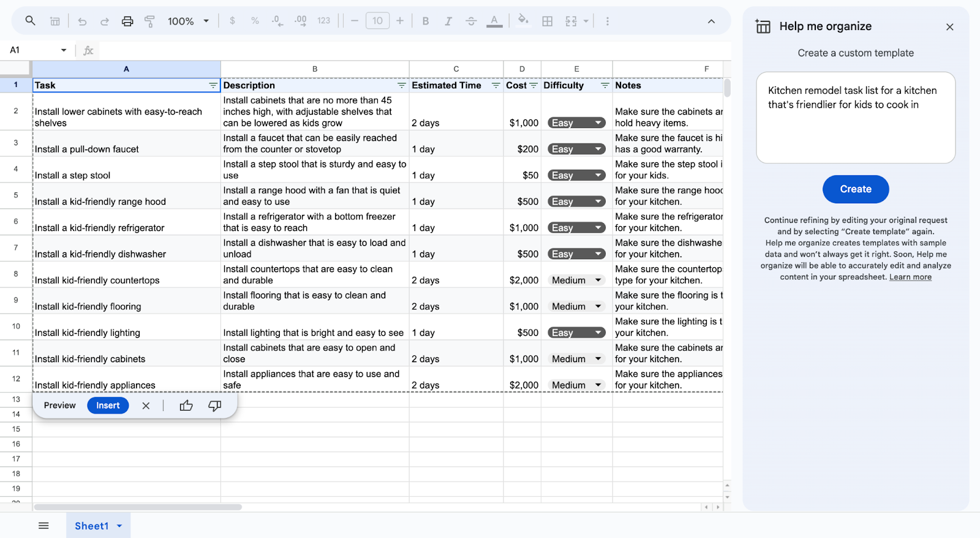Decrease font size minus button
Image resolution: width=980 pixels, height=538 pixels.
point(355,21)
